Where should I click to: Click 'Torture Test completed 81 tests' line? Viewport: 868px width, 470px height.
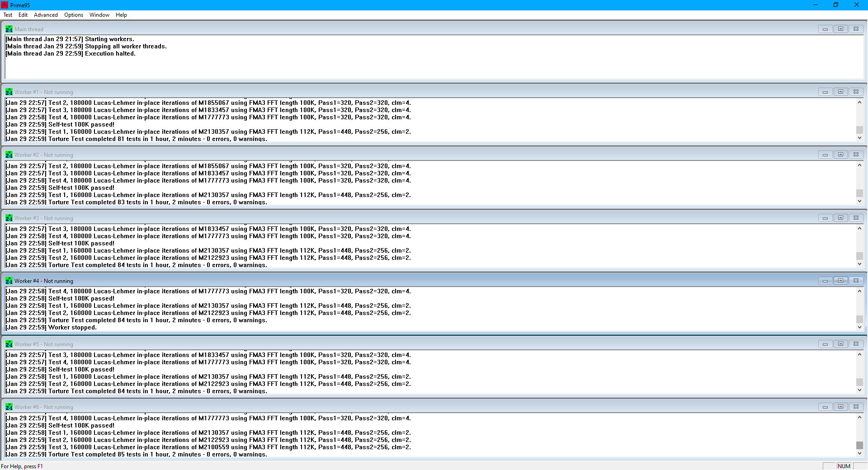coord(137,139)
